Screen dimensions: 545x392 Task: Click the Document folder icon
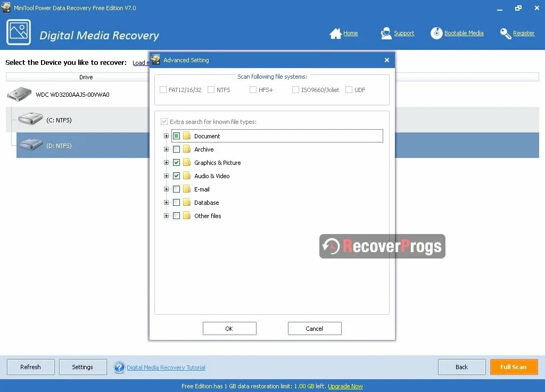187,136
